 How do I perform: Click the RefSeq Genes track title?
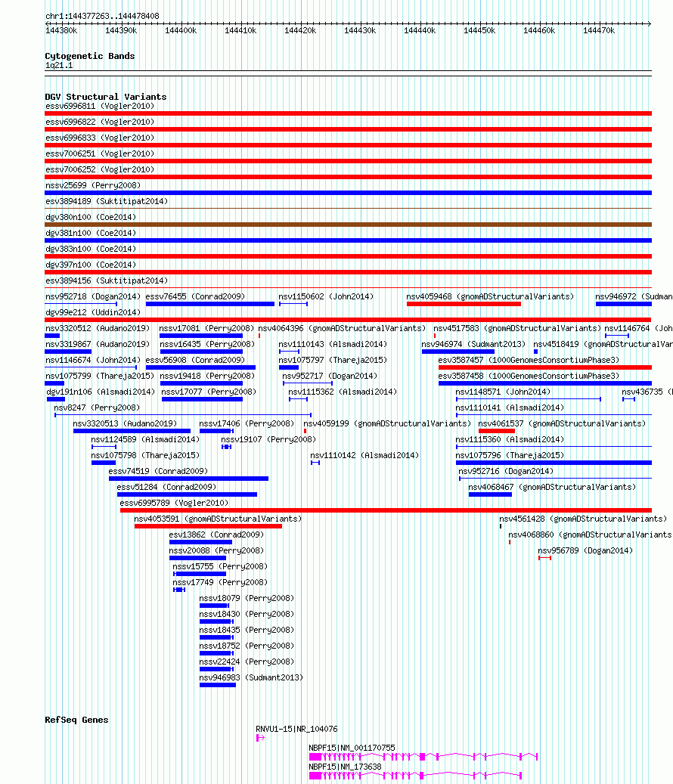(76, 720)
